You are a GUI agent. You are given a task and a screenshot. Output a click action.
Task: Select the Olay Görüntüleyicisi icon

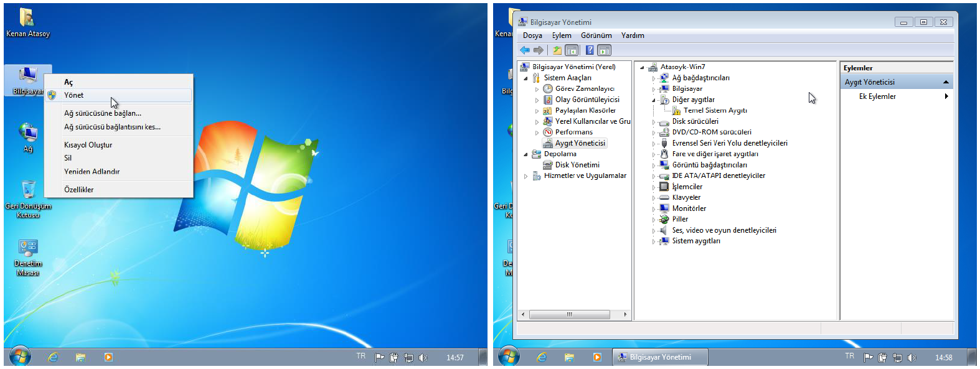tap(548, 100)
